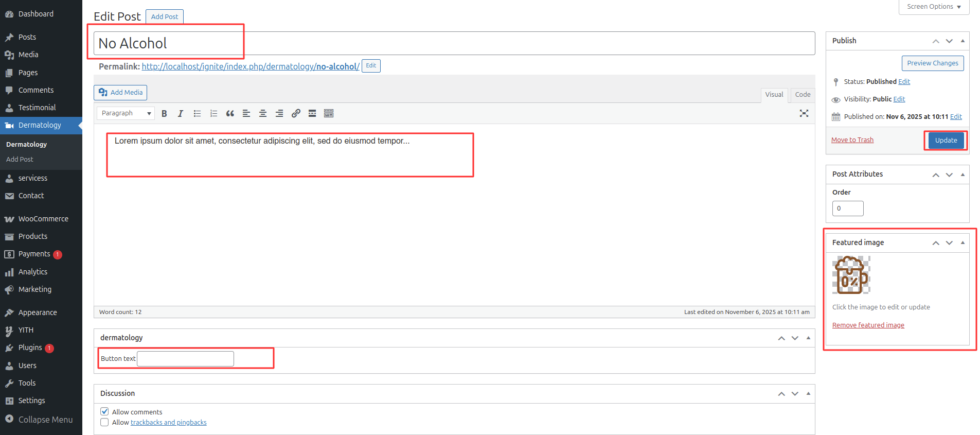The height and width of the screenshot is (435, 980).
Task: Click the Update button
Action: click(x=946, y=140)
